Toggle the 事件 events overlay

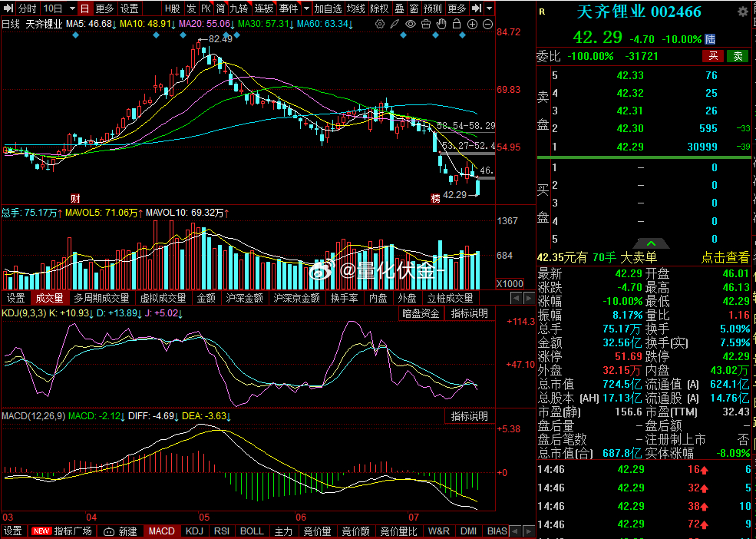pyautogui.click(x=289, y=8)
